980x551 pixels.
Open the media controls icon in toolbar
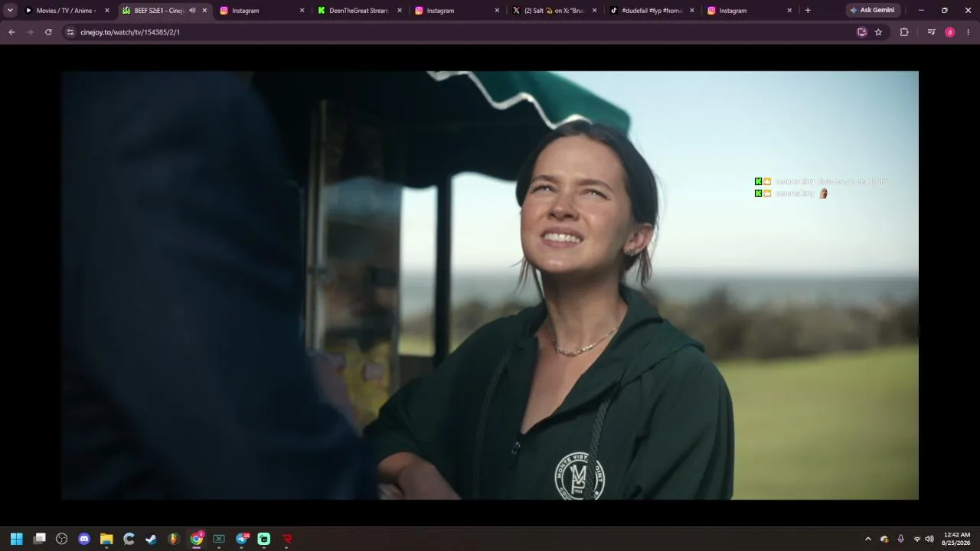pyautogui.click(x=931, y=32)
